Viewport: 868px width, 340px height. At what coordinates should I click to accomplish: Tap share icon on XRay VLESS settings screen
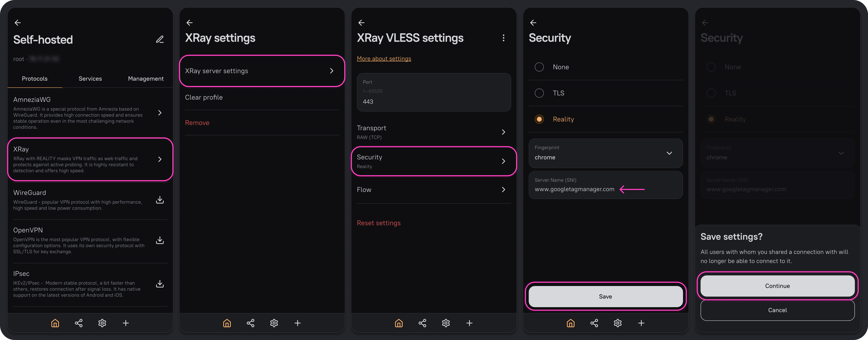422,323
